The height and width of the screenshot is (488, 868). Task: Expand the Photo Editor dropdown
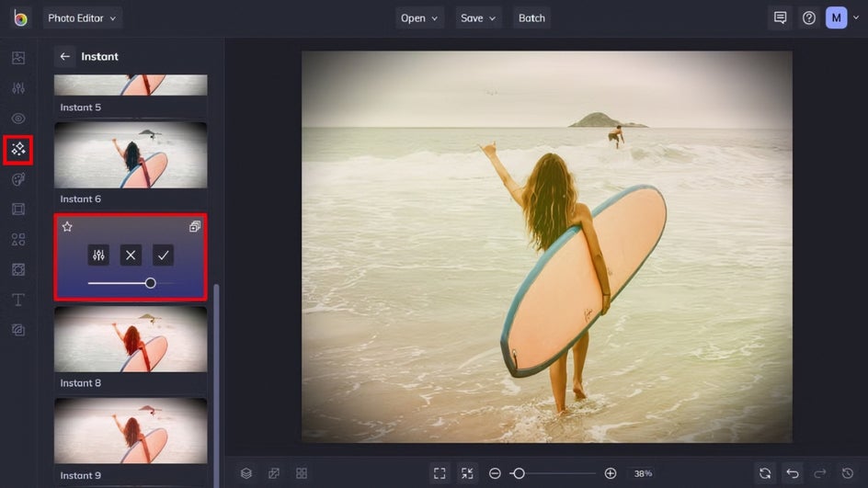tap(82, 18)
